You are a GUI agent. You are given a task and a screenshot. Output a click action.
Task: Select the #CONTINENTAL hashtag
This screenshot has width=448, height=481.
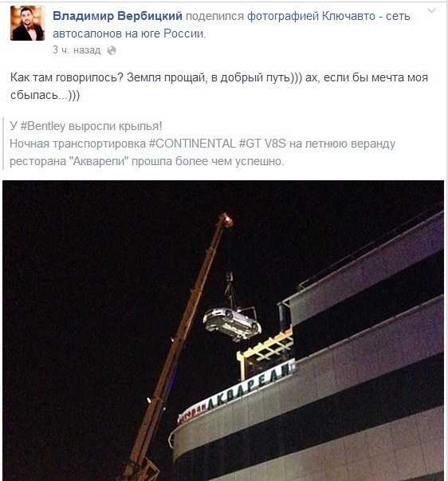pos(192,144)
